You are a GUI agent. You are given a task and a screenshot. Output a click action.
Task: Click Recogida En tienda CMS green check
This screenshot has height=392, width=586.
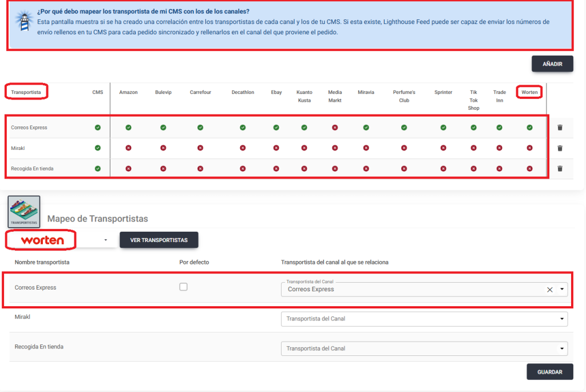coord(97,169)
